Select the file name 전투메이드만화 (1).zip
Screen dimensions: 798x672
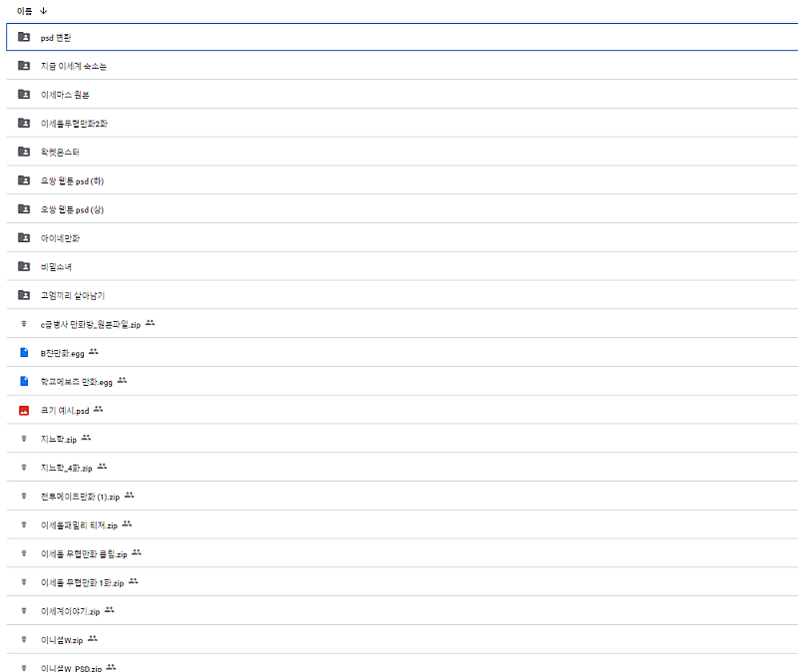point(81,497)
